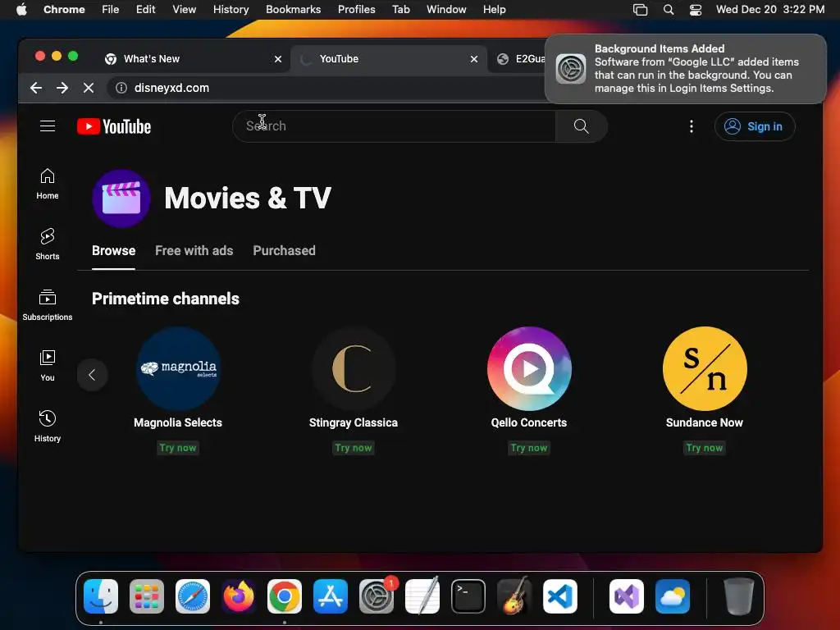Screen dimensions: 840x630
Task: Open Control Center in menu bar
Action: [696, 10]
